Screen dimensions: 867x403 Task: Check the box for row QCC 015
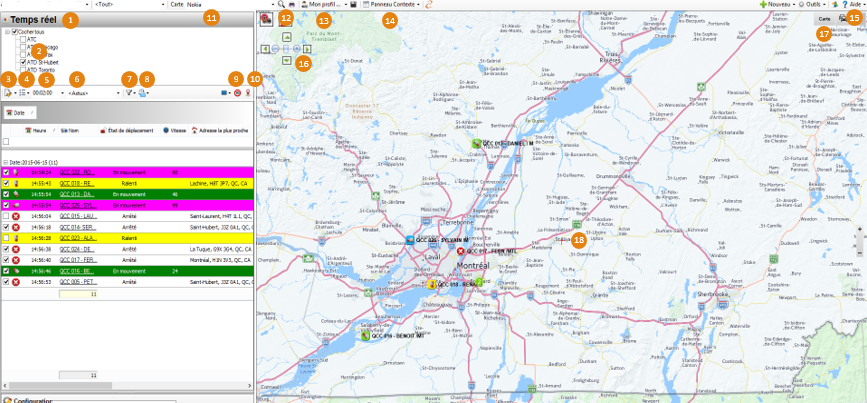[6, 215]
